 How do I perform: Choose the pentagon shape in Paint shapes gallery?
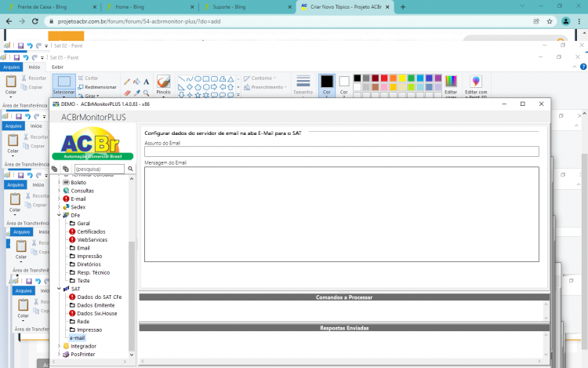198,87
